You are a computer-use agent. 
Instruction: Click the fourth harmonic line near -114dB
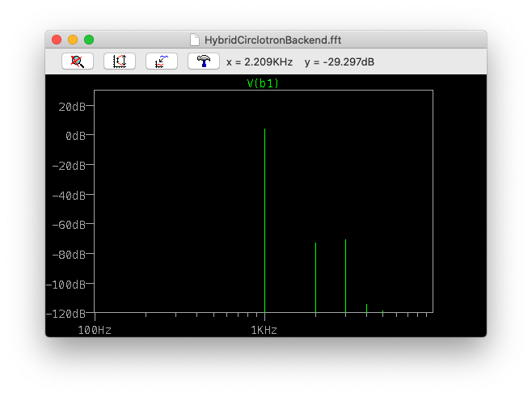click(366, 308)
